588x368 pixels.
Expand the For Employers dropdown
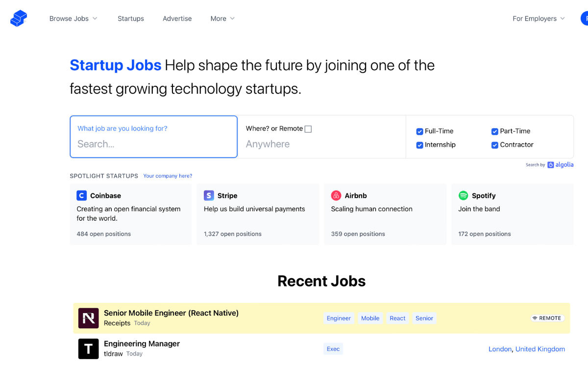(539, 19)
